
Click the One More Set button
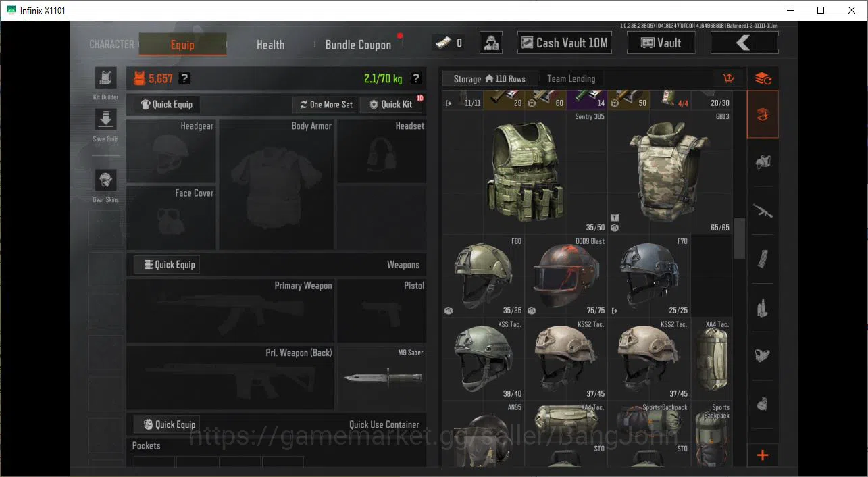pyautogui.click(x=324, y=105)
